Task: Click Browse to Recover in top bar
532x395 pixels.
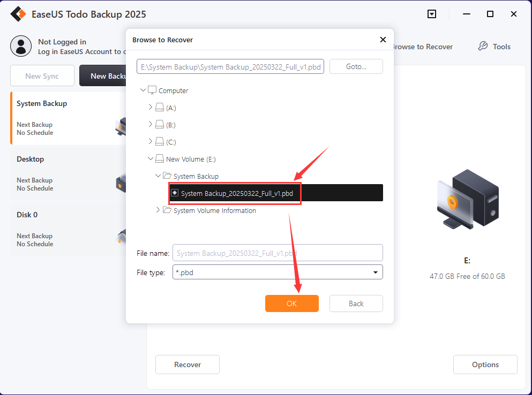Action: [x=423, y=47]
